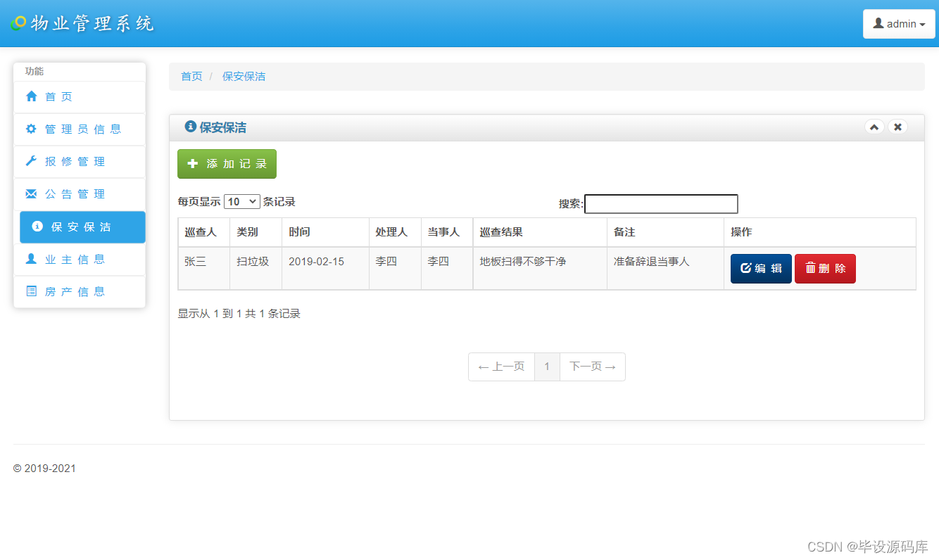Click the 删除 button for 张三 row

825,269
